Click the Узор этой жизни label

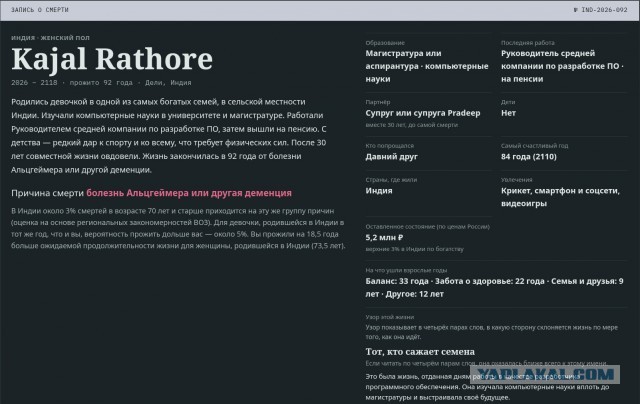pos(389,317)
